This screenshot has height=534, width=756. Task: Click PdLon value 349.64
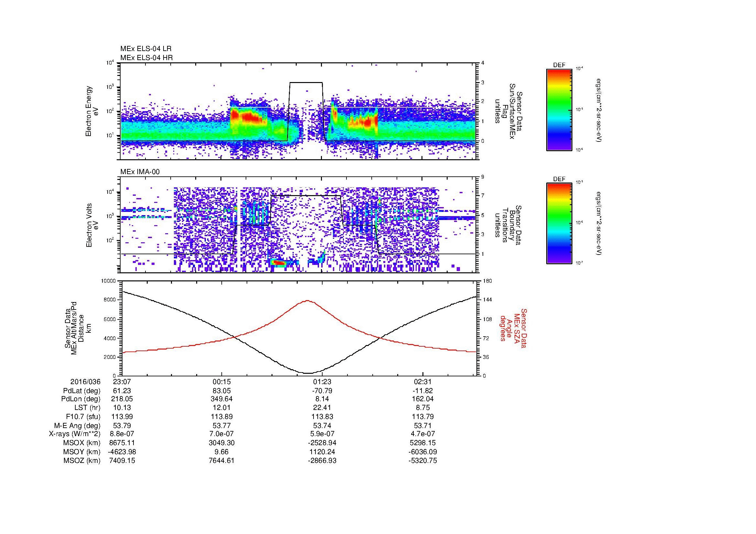pos(222,399)
